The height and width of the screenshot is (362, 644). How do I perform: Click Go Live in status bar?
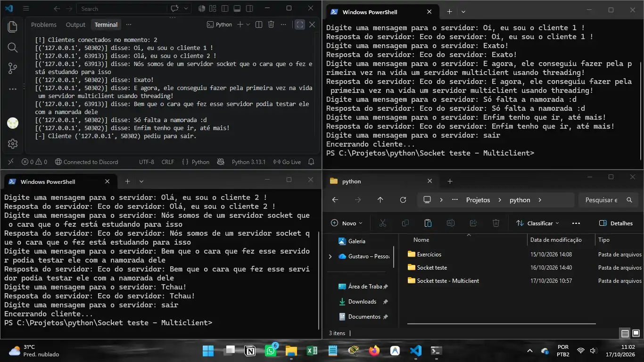point(287,162)
